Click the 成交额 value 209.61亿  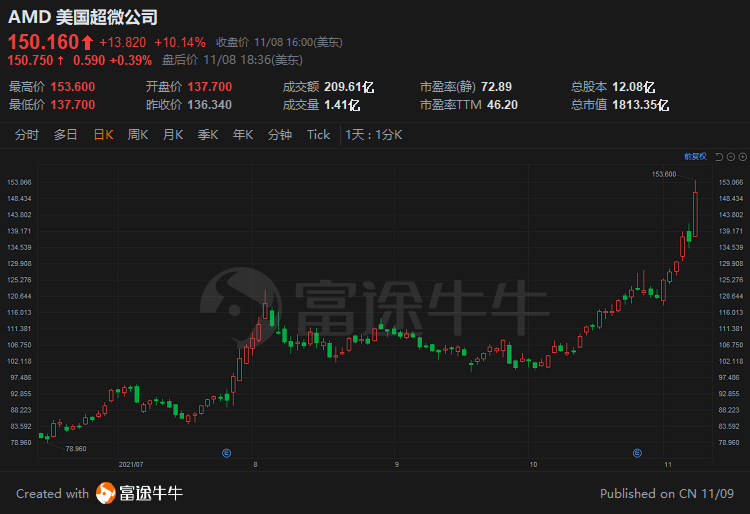click(x=349, y=87)
